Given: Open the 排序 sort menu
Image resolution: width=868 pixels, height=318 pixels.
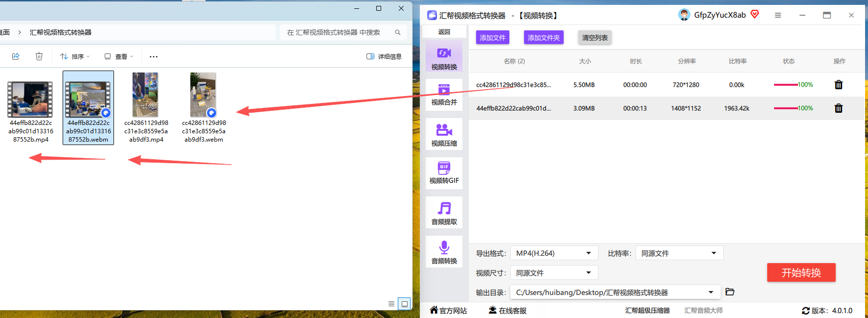Looking at the screenshot, I should pos(75,56).
